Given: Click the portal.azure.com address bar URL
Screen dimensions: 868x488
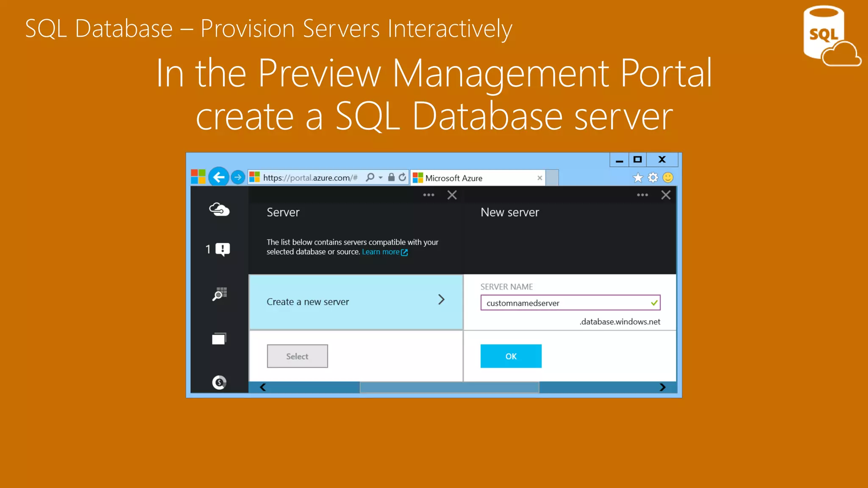Looking at the screenshot, I should pyautogui.click(x=310, y=178).
